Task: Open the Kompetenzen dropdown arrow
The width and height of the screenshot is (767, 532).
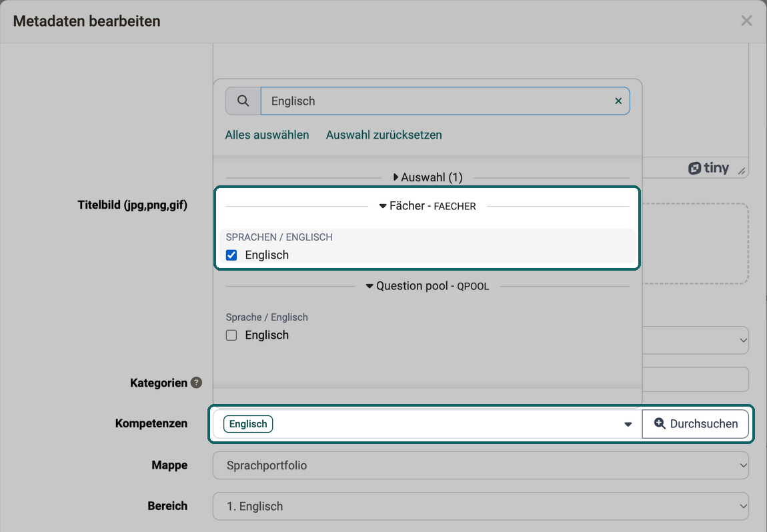Action: 628,425
